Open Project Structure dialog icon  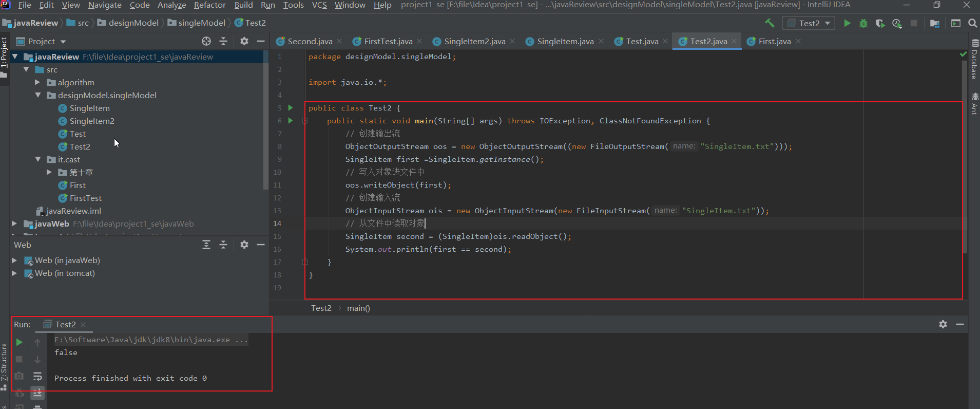point(935,23)
